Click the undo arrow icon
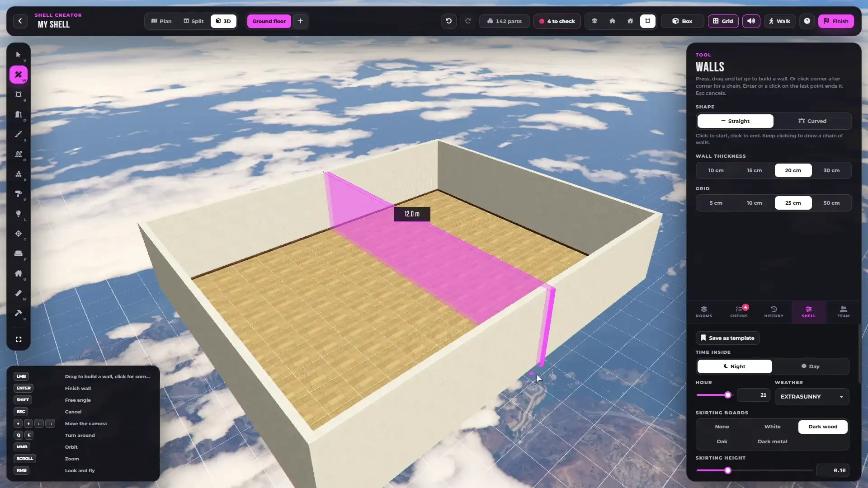Image resolution: width=868 pixels, height=488 pixels. tap(448, 21)
